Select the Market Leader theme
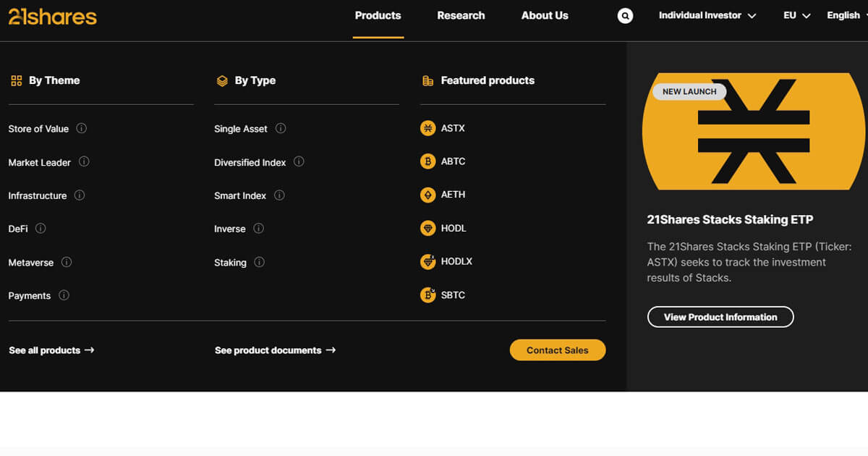The image size is (868, 456). pos(39,162)
